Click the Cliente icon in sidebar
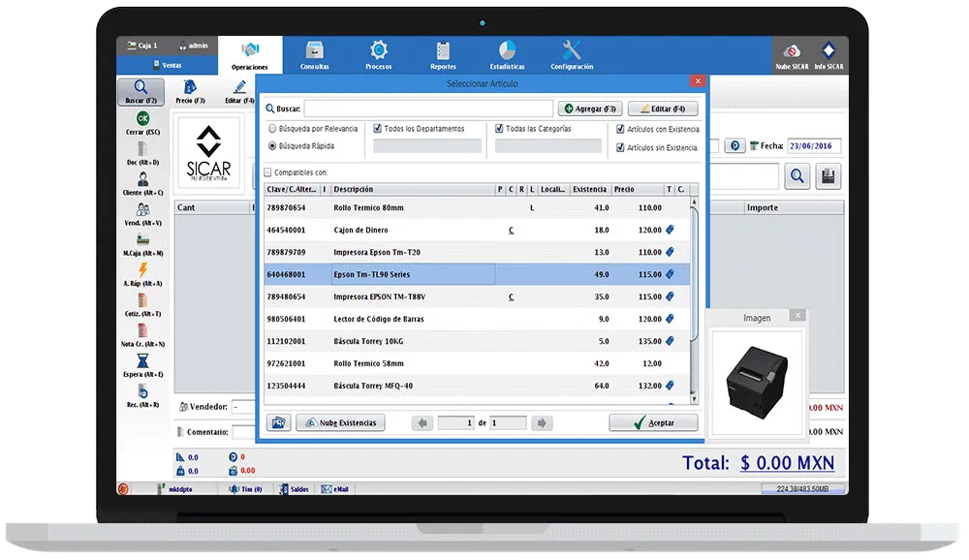 point(142,179)
